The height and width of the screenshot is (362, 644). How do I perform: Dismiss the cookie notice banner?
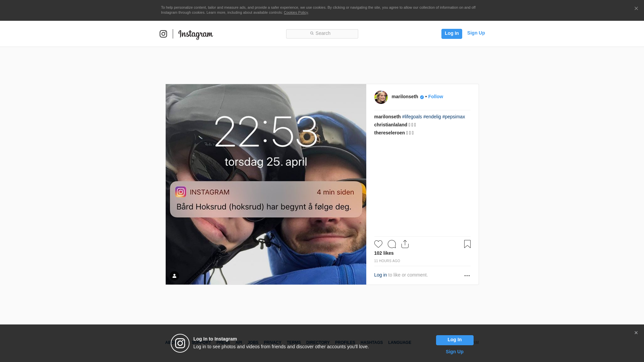[x=636, y=9]
